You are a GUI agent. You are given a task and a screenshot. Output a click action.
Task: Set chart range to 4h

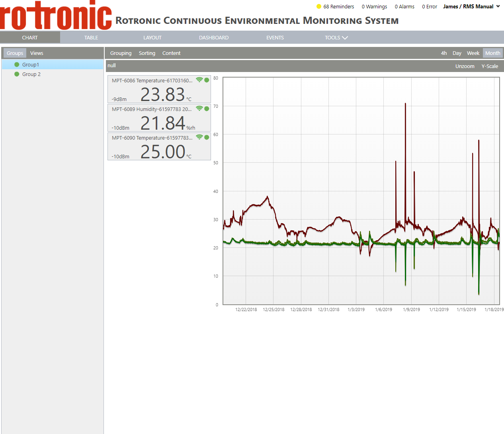click(x=444, y=53)
